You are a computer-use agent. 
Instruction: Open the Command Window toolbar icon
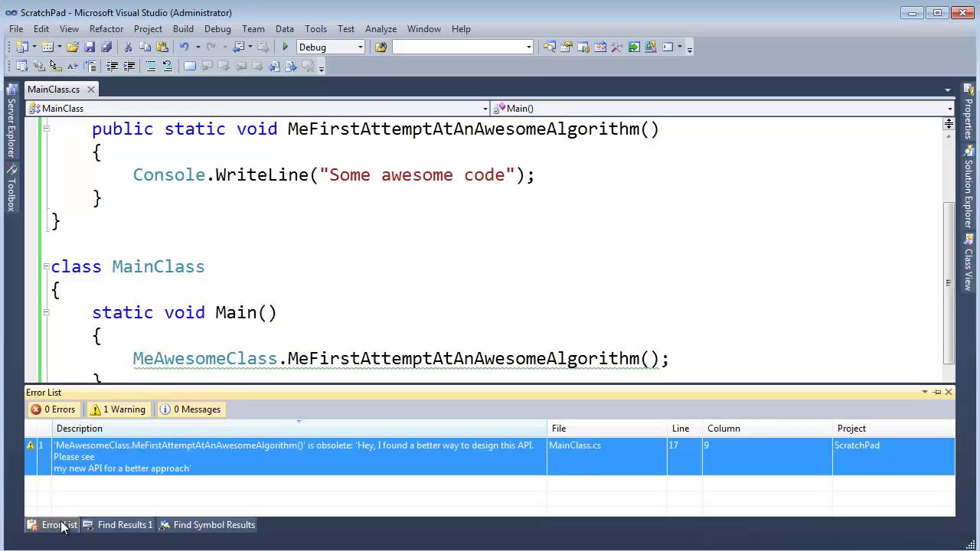tap(668, 47)
